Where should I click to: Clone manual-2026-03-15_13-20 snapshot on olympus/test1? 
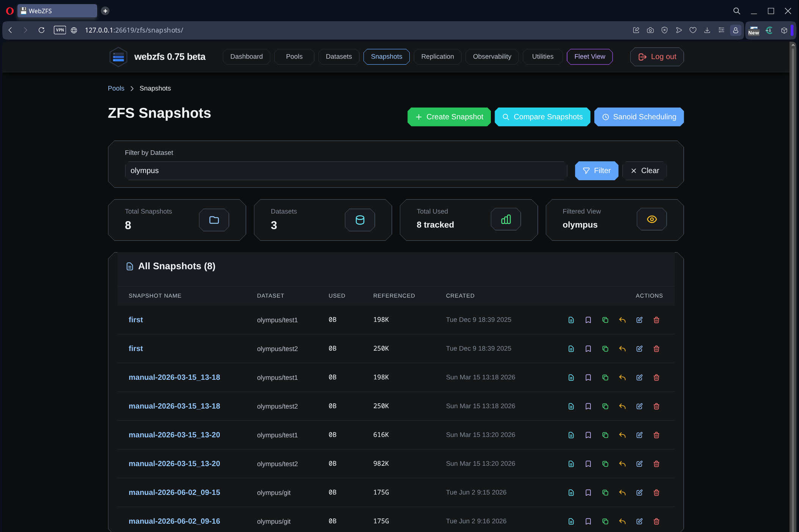click(605, 435)
